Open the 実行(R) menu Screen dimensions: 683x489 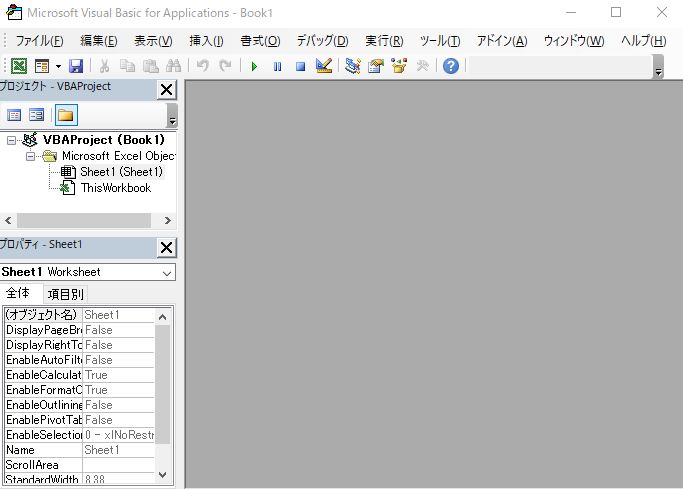click(x=384, y=41)
